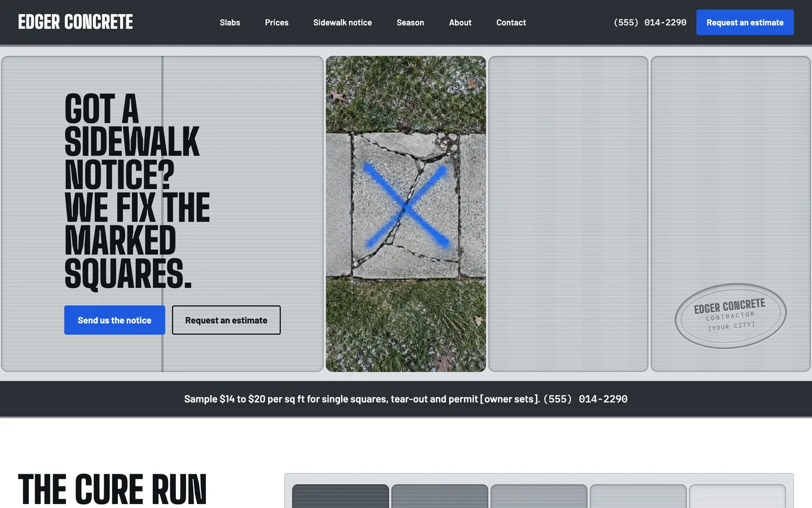This screenshot has height=508, width=812.
Task: Click the blue X marked sidewalk photo
Action: (x=406, y=214)
